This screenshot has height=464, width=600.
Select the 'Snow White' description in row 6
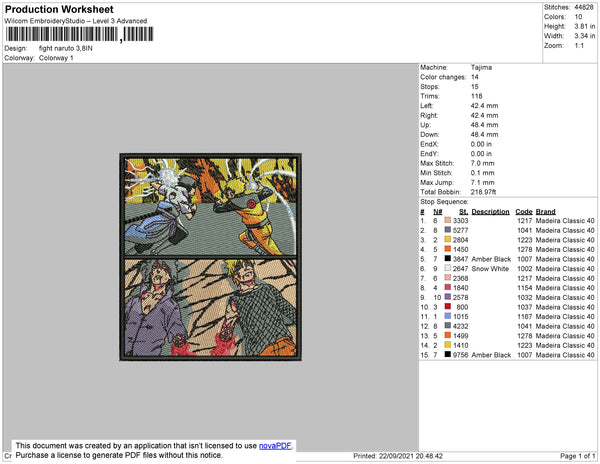point(490,269)
